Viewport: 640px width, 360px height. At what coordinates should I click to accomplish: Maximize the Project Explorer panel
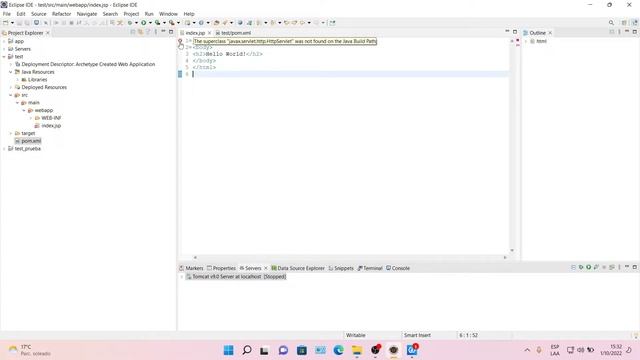pos(171,31)
